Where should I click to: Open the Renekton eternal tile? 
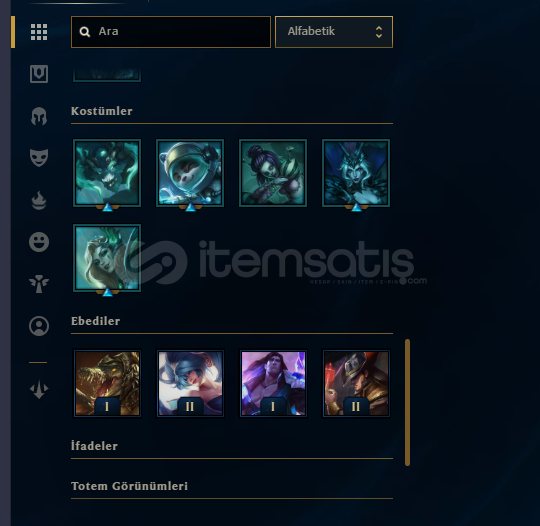click(107, 383)
